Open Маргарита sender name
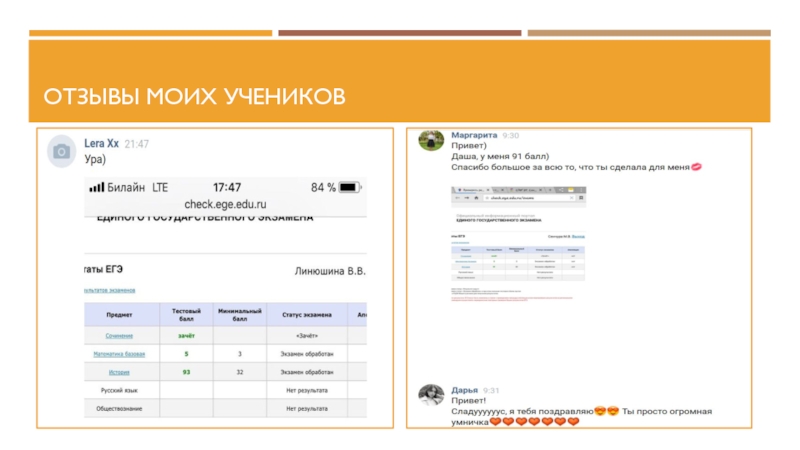 click(474, 135)
